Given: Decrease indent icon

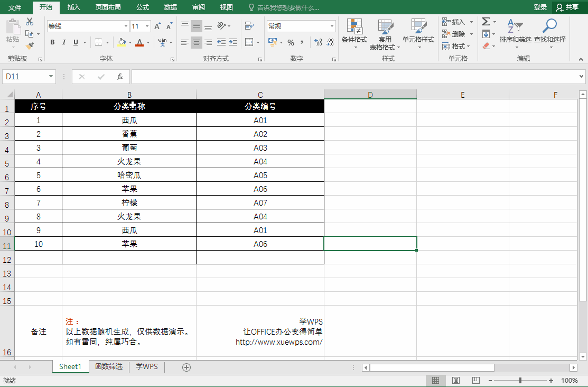Looking at the screenshot, I should click(221, 42).
